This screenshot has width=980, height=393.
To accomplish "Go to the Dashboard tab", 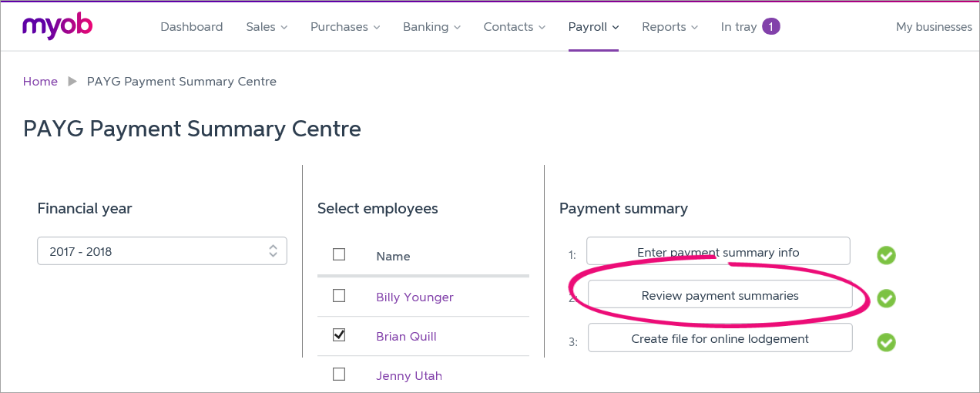I will [x=191, y=27].
